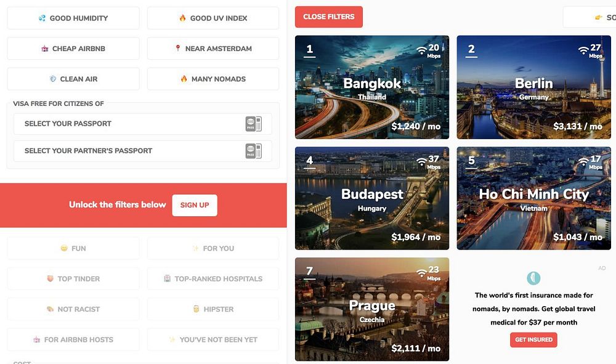The image size is (616, 364).
Task: Open Select Your Partner's Passport dropdown
Action: (x=143, y=151)
